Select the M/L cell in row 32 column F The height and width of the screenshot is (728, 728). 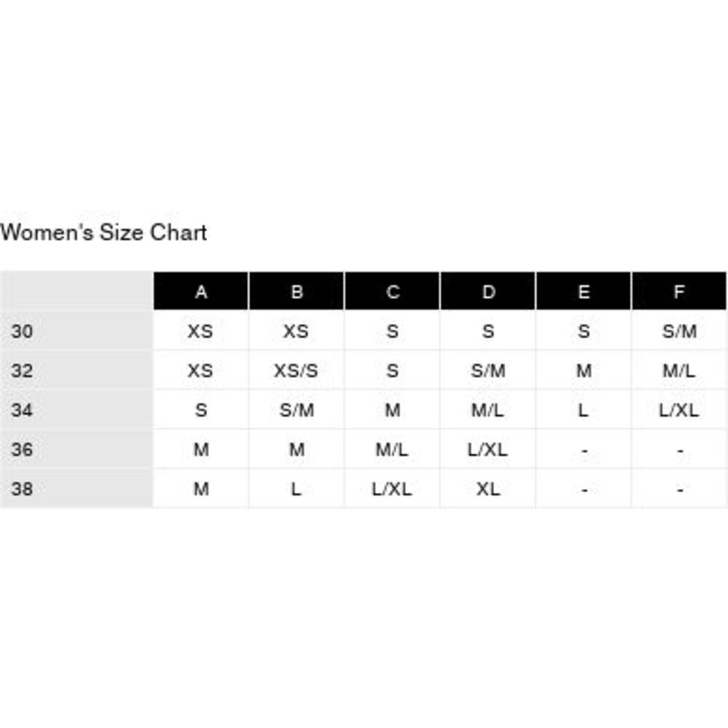point(679,371)
